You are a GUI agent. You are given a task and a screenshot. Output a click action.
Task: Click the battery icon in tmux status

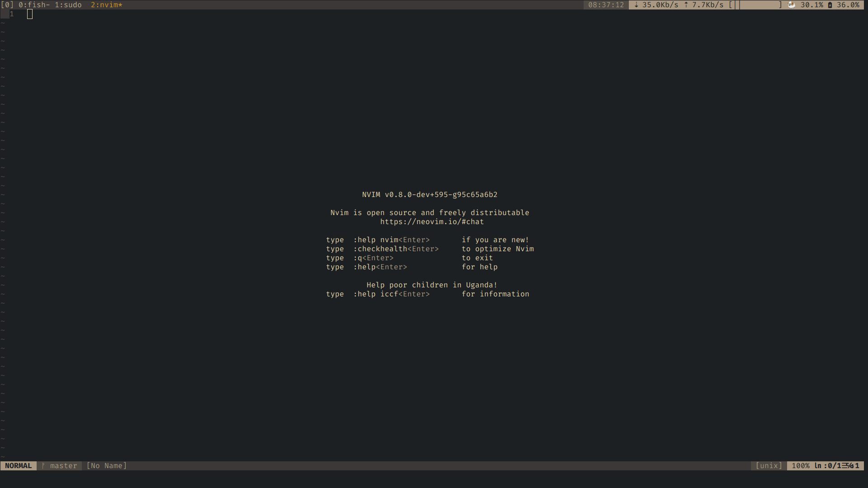click(x=830, y=5)
